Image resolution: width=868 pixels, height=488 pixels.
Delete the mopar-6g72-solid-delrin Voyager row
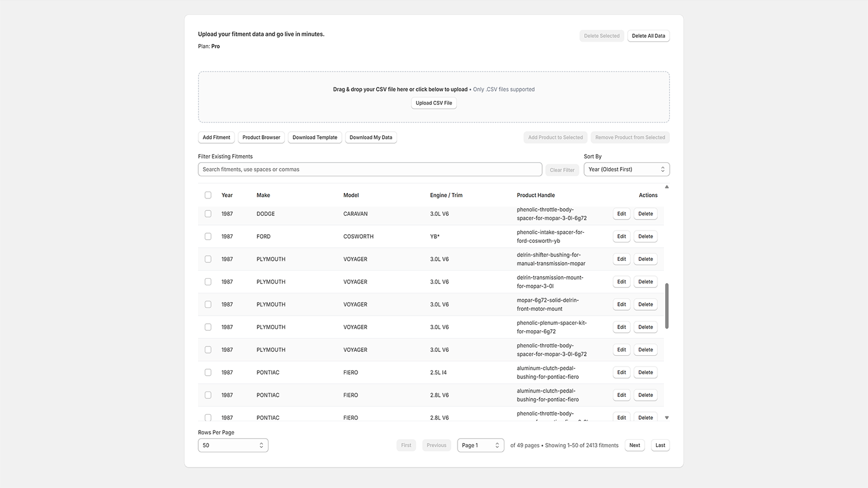tap(646, 305)
